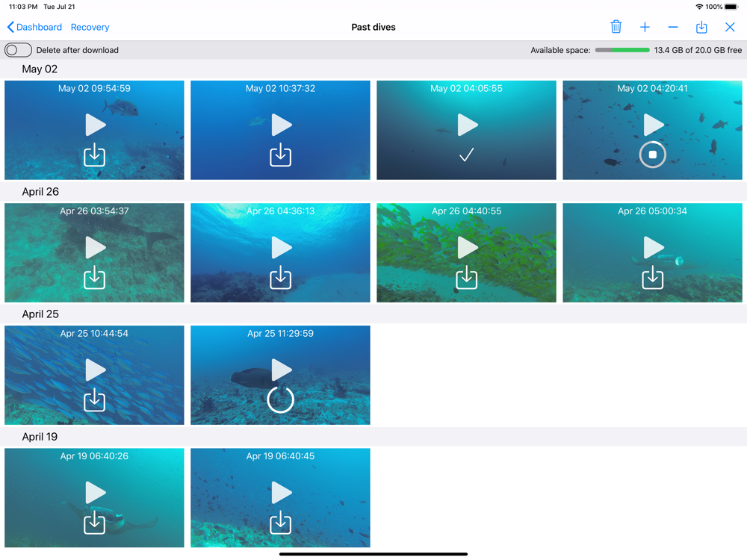Tap the 'May 02 09:54:59' timestamp label
This screenshot has height=560, width=747.
pyautogui.click(x=94, y=88)
